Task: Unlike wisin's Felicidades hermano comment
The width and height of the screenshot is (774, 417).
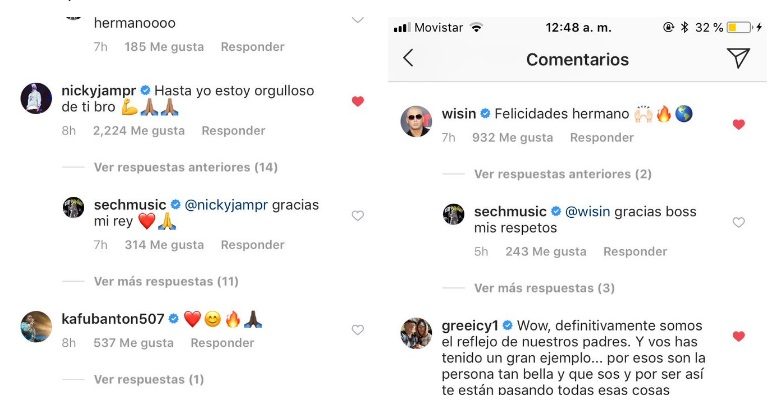Action: click(739, 124)
